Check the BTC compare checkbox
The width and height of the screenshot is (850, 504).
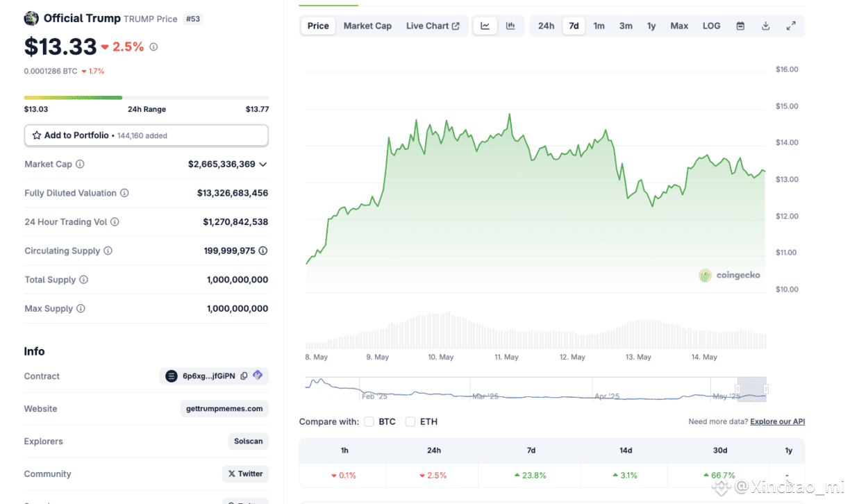[369, 421]
